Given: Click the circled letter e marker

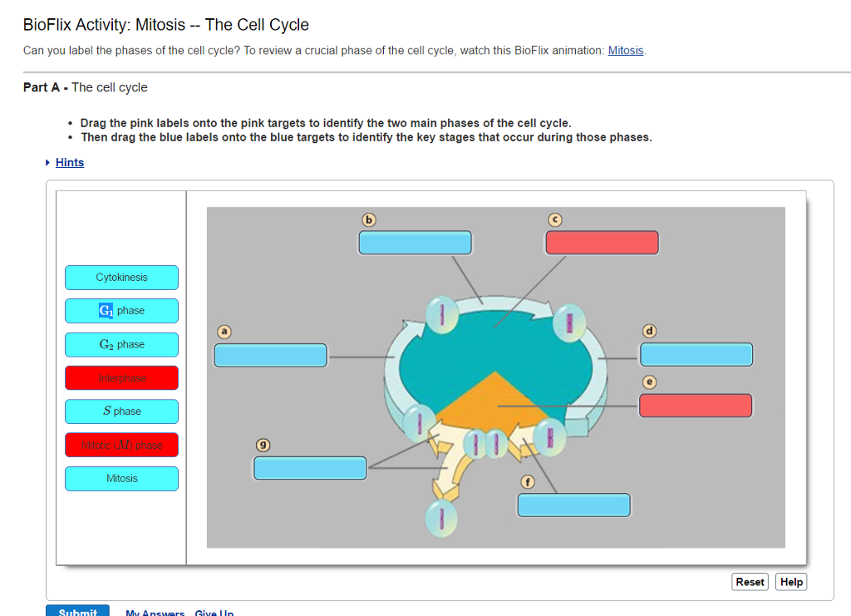Looking at the screenshot, I should [x=650, y=382].
